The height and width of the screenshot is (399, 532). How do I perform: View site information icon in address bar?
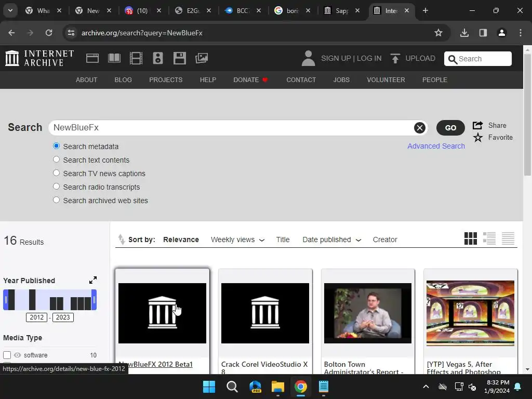(x=71, y=33)
